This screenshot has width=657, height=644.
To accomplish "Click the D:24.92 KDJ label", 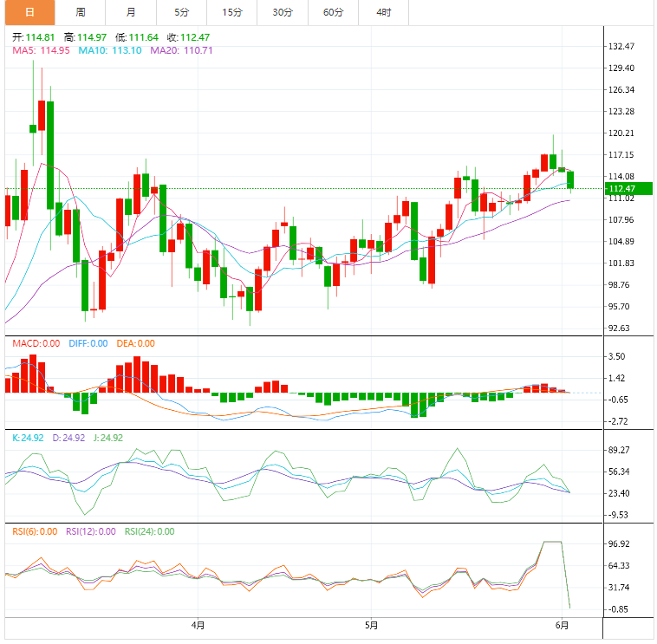I will click(x=68, y=438).
